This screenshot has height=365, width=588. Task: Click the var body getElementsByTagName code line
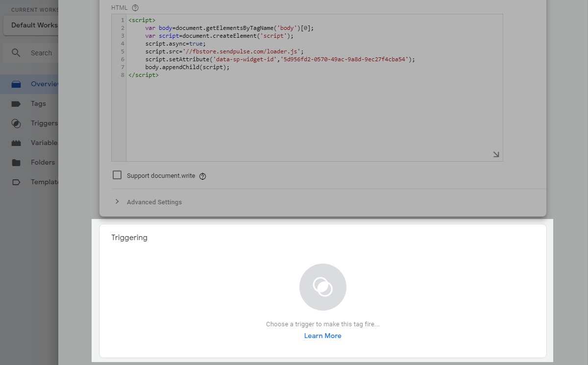coord(229,28)
